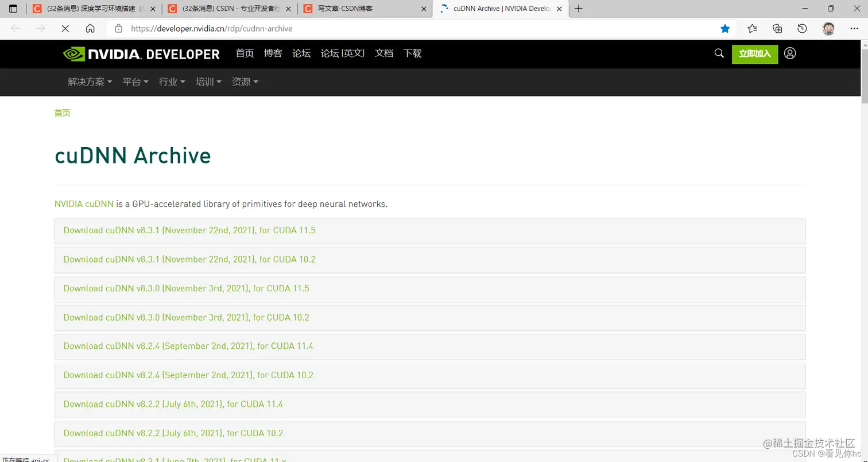This screenshot has width=868, height=462.
Task: Stop page loading with the X icon
Action: [65, 28]
